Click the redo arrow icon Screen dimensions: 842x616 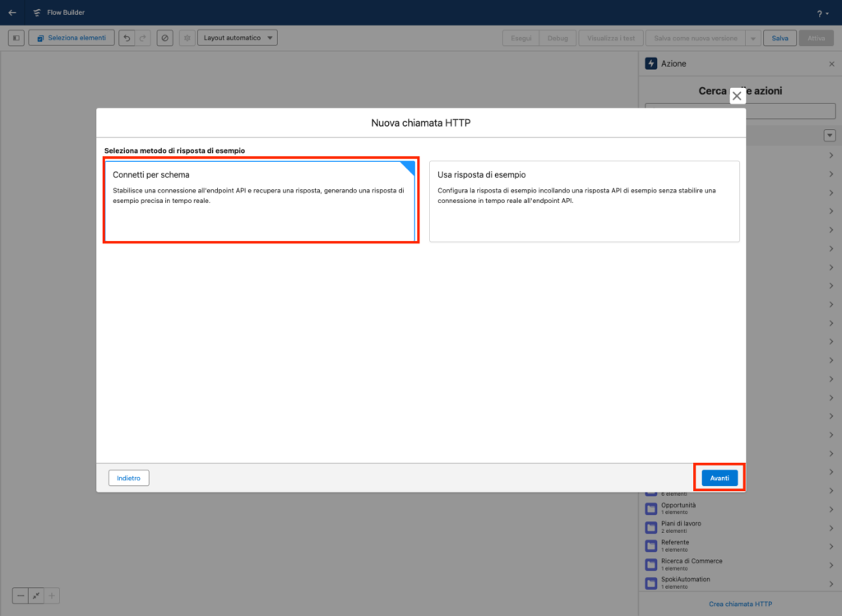coord(143,38)
